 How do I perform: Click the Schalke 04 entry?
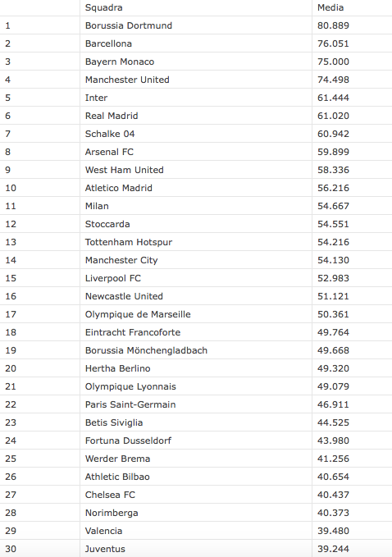click(110, 134)
